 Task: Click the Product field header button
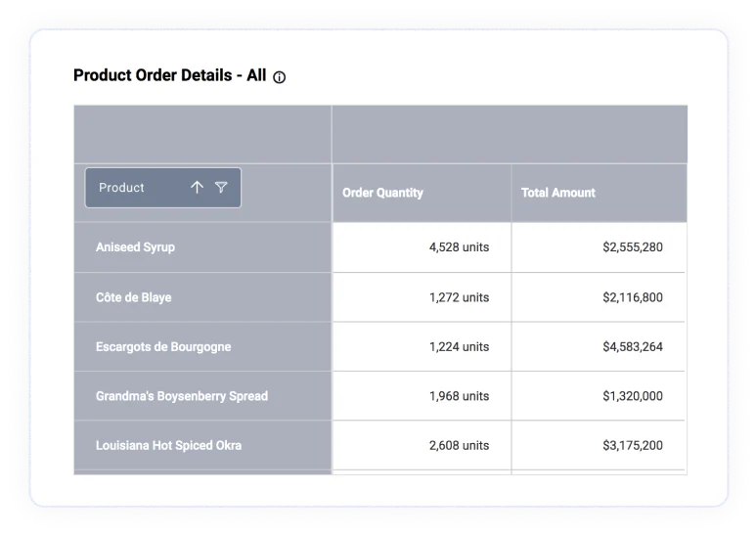163,188
